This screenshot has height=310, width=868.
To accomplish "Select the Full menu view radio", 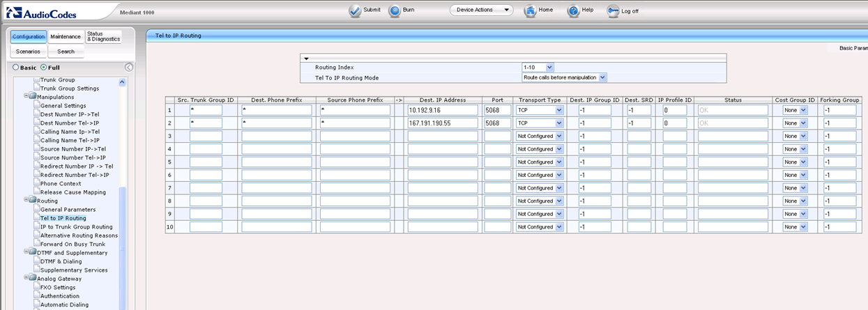I will click(44, 68).
